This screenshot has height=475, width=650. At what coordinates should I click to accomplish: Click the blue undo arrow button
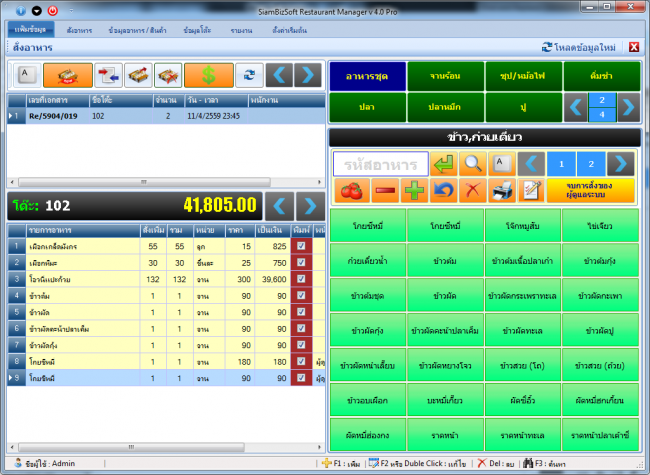(x=444, y=191)
